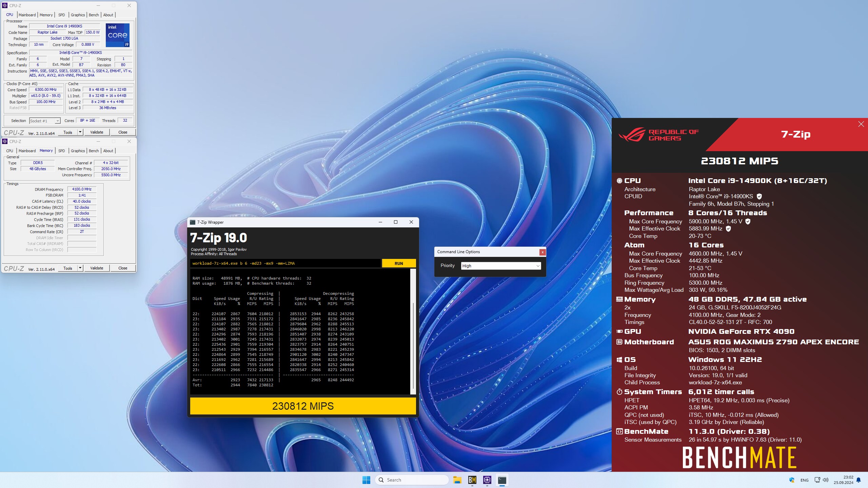
Task: Click Validate in upper CPU-Z window
Action: pos(97,132)
